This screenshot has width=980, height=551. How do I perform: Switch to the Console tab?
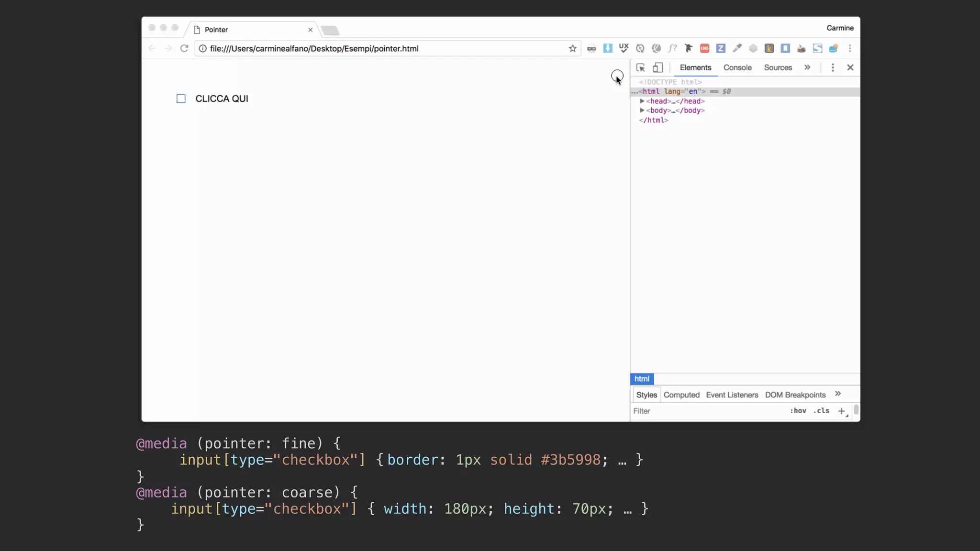click(x=737, y=67)
